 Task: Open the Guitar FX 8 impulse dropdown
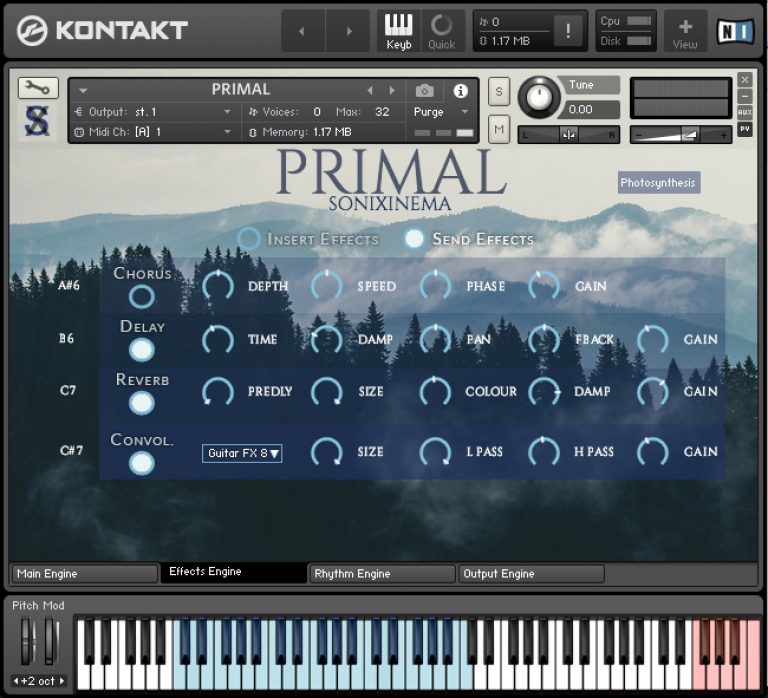click(242, 453)
